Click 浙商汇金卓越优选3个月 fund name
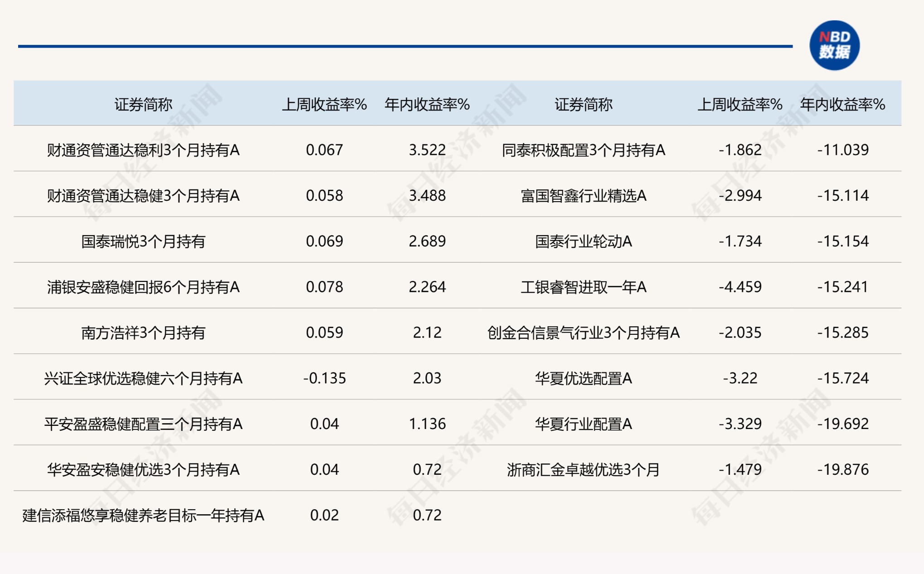Screen dimensions: 924x574 click(x=583, y=469)
